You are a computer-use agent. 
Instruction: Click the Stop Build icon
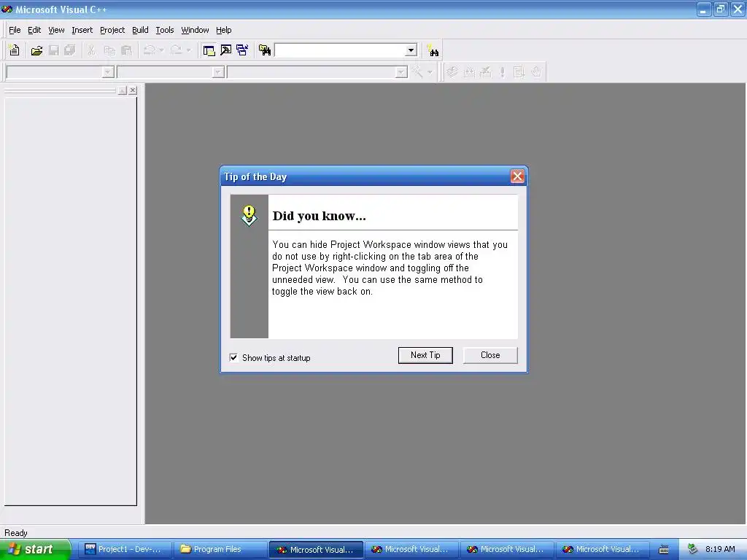[x=485, y=72]
